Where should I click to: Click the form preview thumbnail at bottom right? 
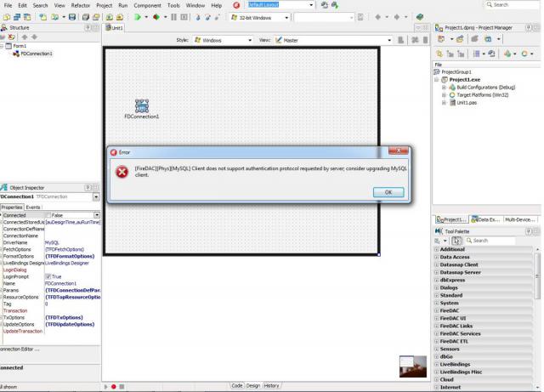pos(413,366)
